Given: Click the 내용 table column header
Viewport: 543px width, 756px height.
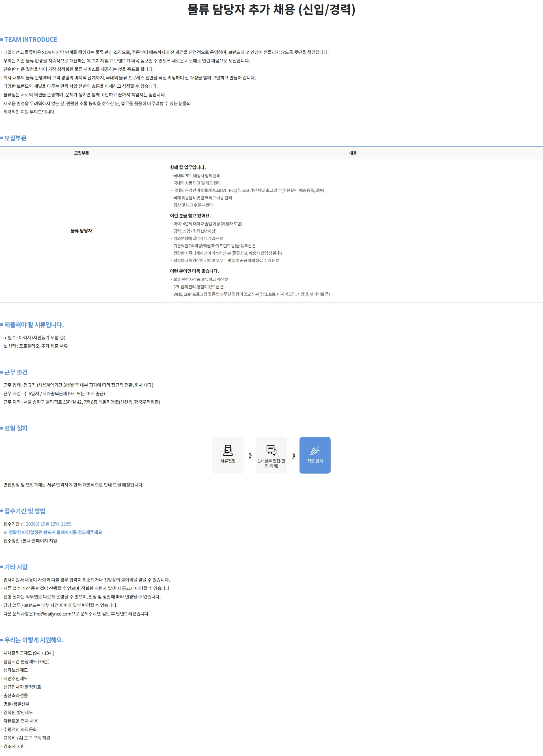Looking at the screenshot, I should click(353, 153).
